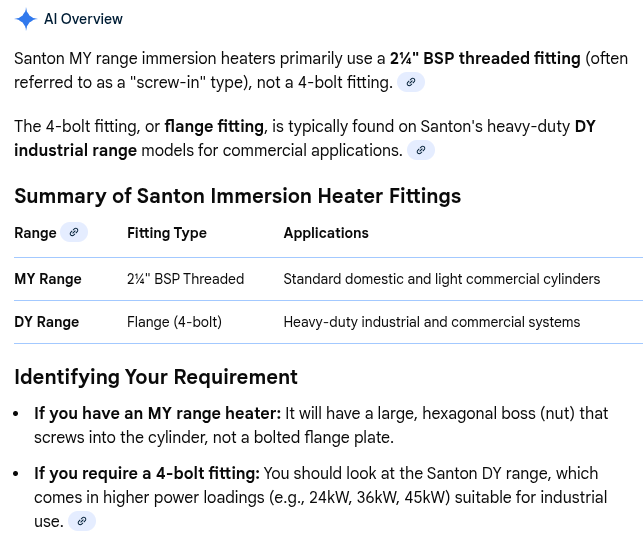Select the "Applications" column header
The image size is (643, 547).
tap(326, 233)
